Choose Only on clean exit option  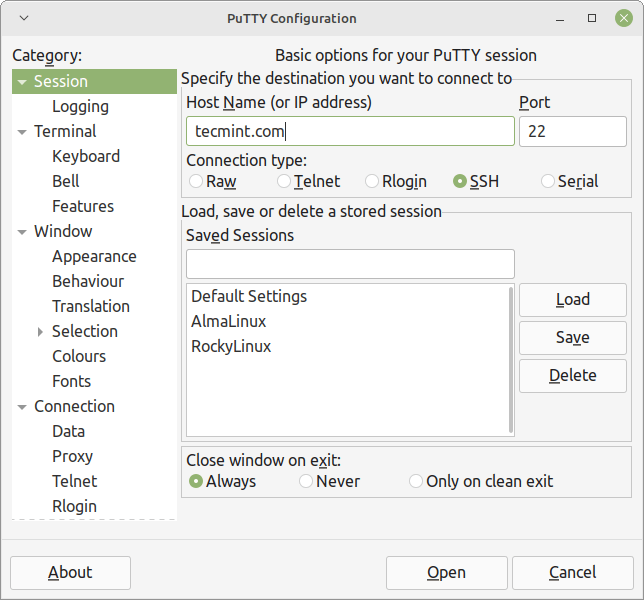(x=416, y=481)
